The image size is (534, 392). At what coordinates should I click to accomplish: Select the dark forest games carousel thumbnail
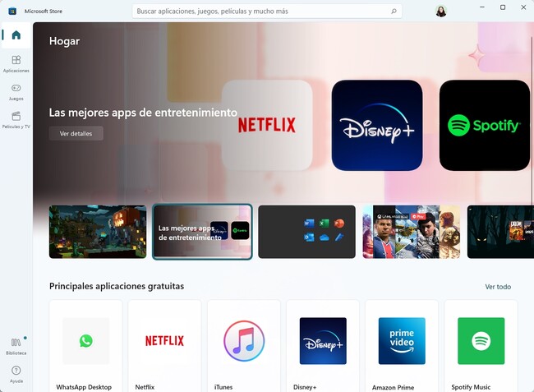point(500,232)
